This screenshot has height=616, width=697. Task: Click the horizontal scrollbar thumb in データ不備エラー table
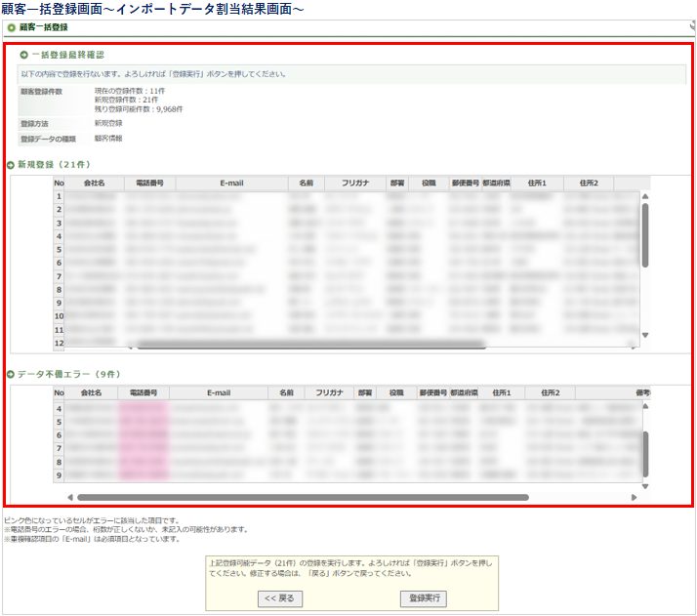point(302,497)
